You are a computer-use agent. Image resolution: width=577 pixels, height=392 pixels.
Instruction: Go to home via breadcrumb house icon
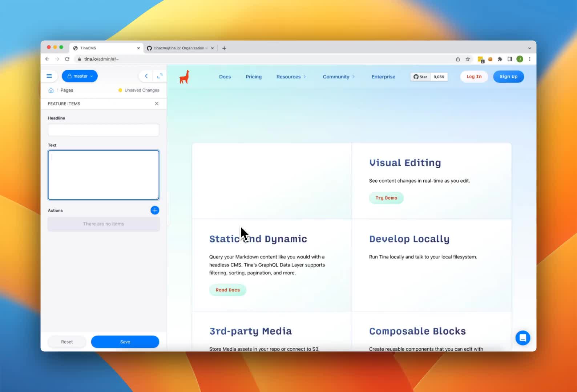(51, 90)
